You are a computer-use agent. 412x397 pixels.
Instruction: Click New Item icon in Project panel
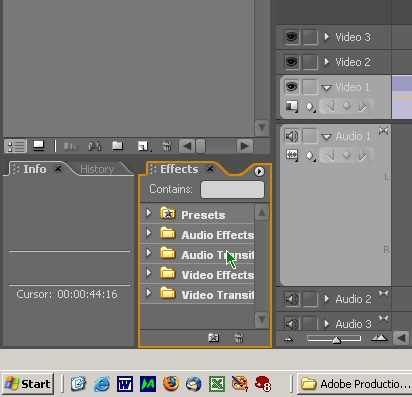(x=143, y=146)
